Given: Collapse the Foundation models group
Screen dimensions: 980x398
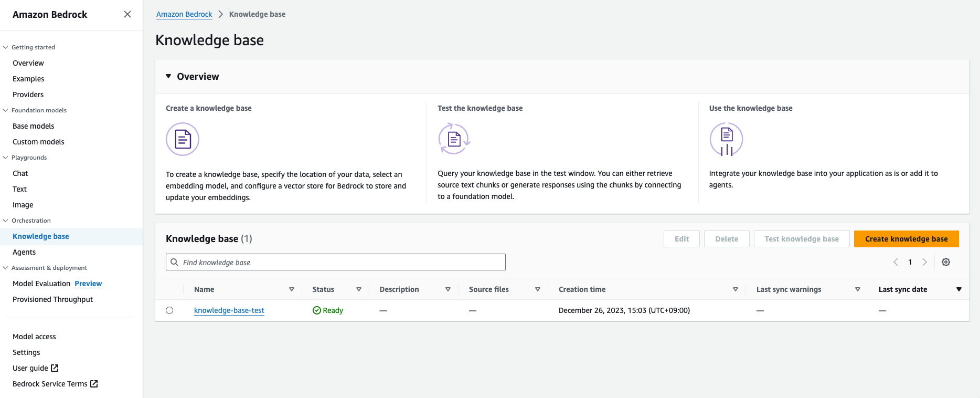Looking at the screenshot, I should [6, 110].
